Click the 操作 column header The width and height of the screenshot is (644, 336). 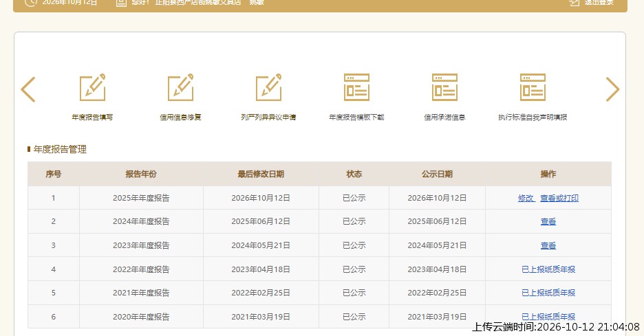tap(548, 174)
